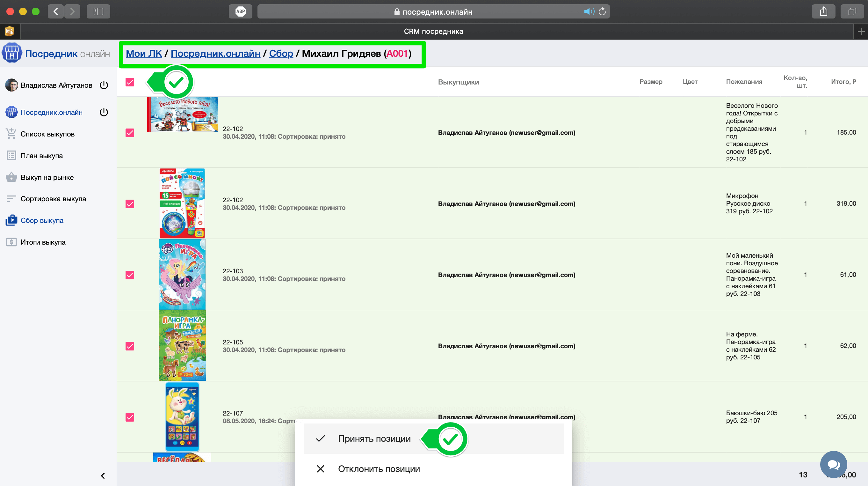Open Сортировка выкупа in the sidebar
The image size is (868, 486).
(x=53, y=199)
